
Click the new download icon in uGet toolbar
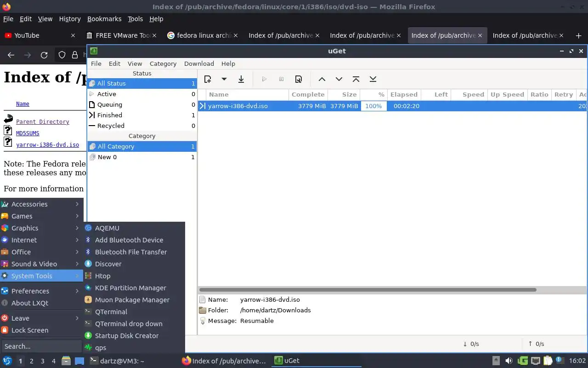(208, 79)
